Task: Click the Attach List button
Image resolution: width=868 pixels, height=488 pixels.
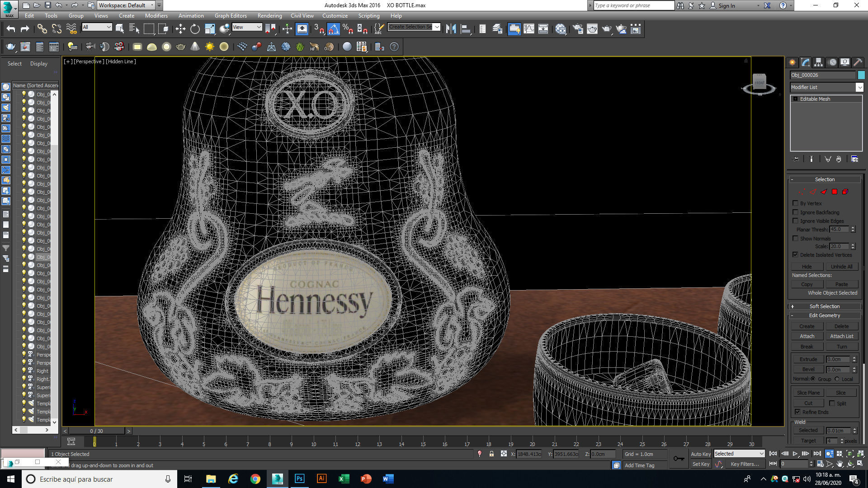Action: [x=841, y=336]
